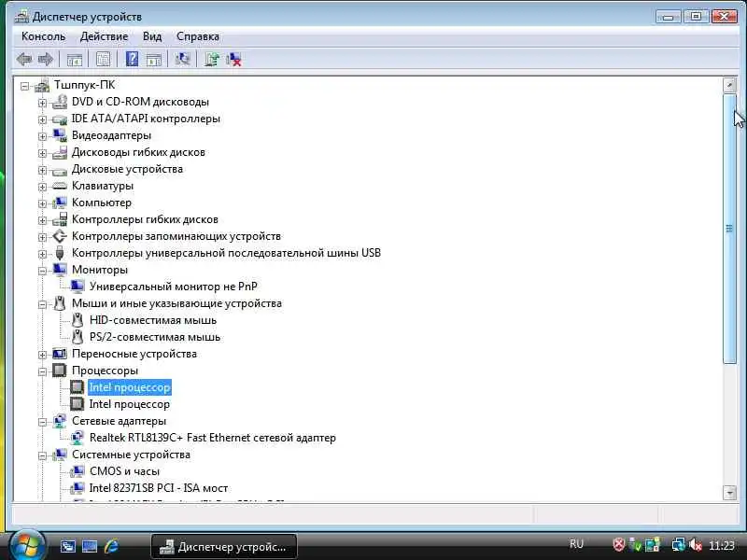Click the DVD и CD-ROM дисководы drive icon

coord(60,102)
